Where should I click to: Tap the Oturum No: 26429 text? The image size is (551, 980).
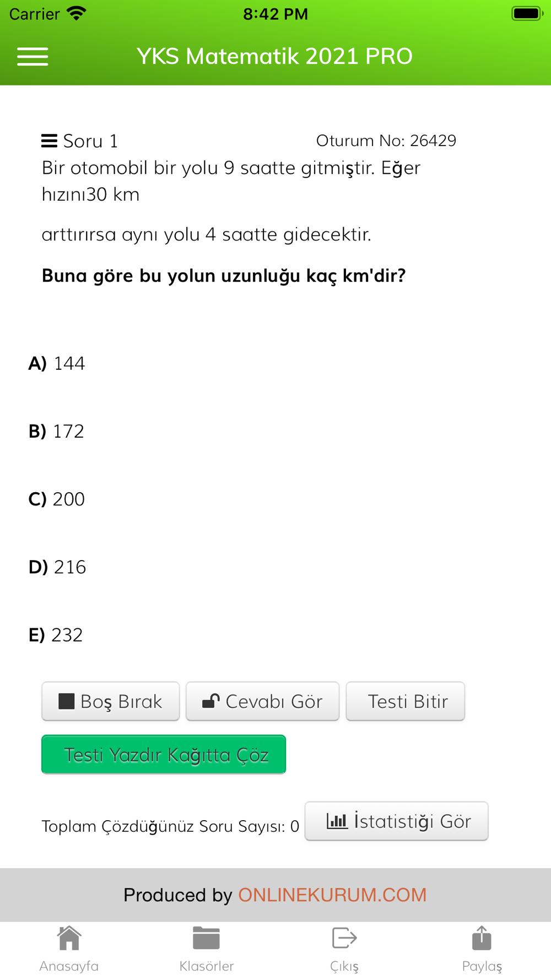click(386, 141)
